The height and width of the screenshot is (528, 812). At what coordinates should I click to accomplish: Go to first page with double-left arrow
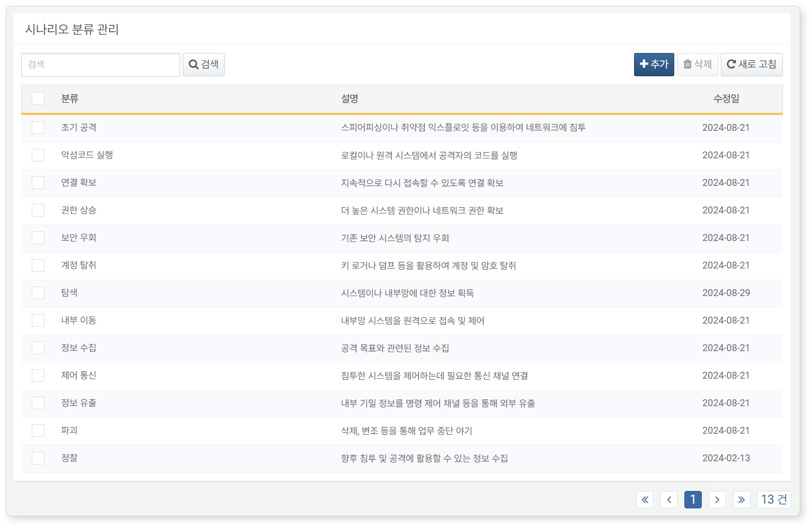click(x=645, y=499)
